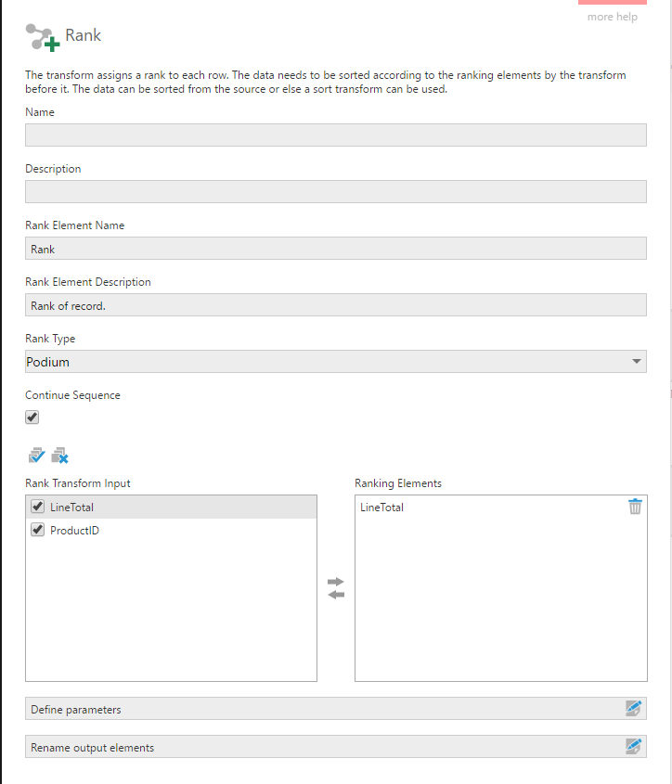Open the Define parameters edit icon

point(634,708)
